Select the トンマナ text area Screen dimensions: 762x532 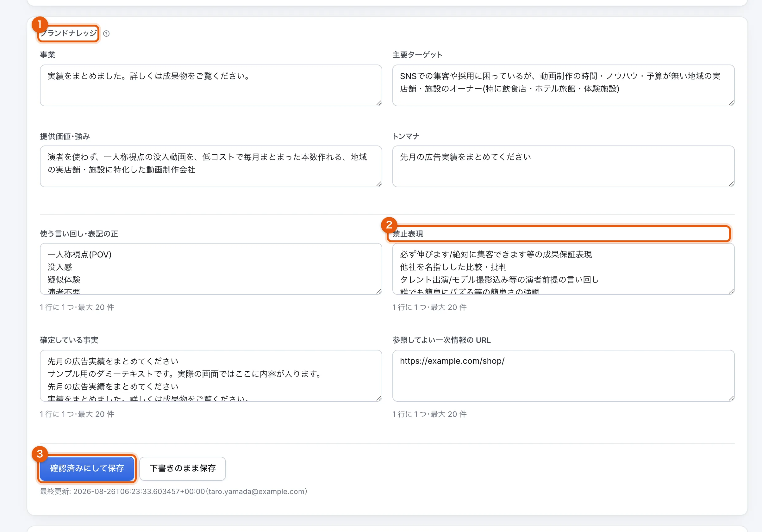click(563, 166)
